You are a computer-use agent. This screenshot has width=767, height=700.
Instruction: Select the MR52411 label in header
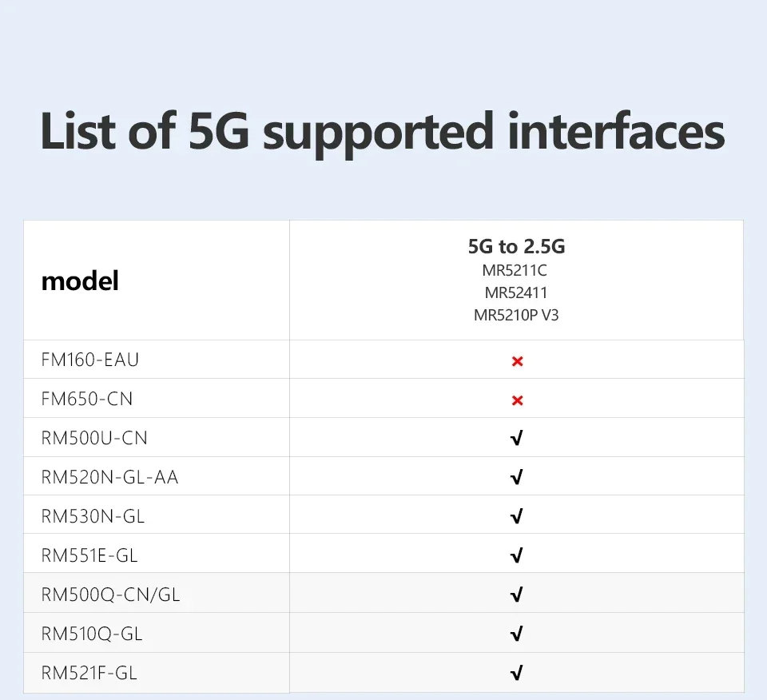click(516, 292)
